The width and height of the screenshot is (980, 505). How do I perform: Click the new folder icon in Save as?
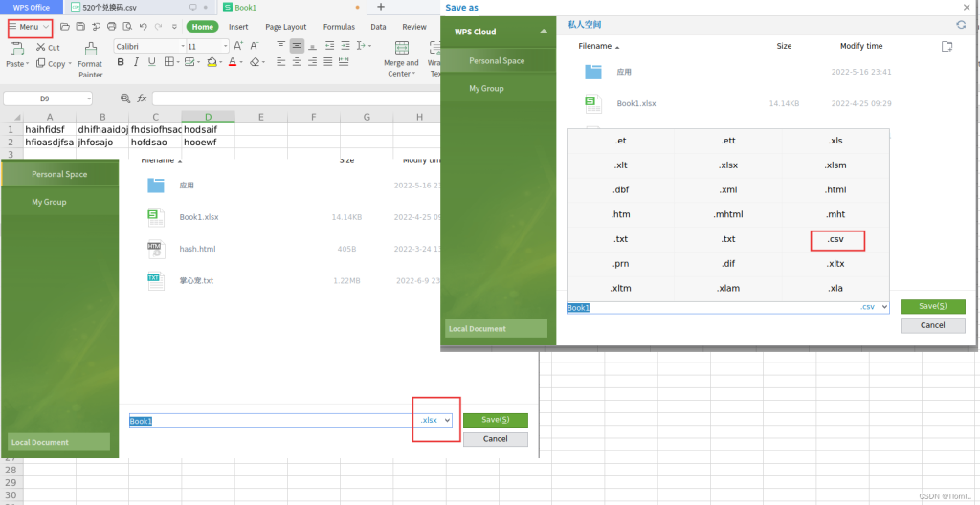point(947,46)
